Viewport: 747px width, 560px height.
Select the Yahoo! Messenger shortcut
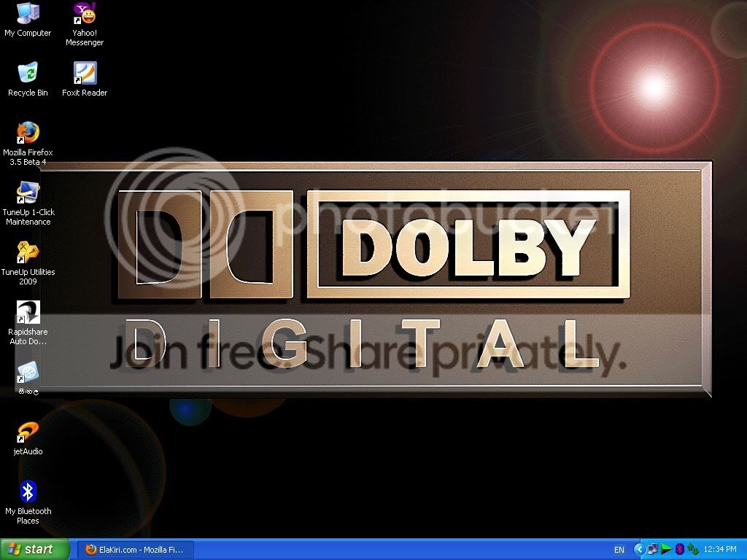pos(85,24)
